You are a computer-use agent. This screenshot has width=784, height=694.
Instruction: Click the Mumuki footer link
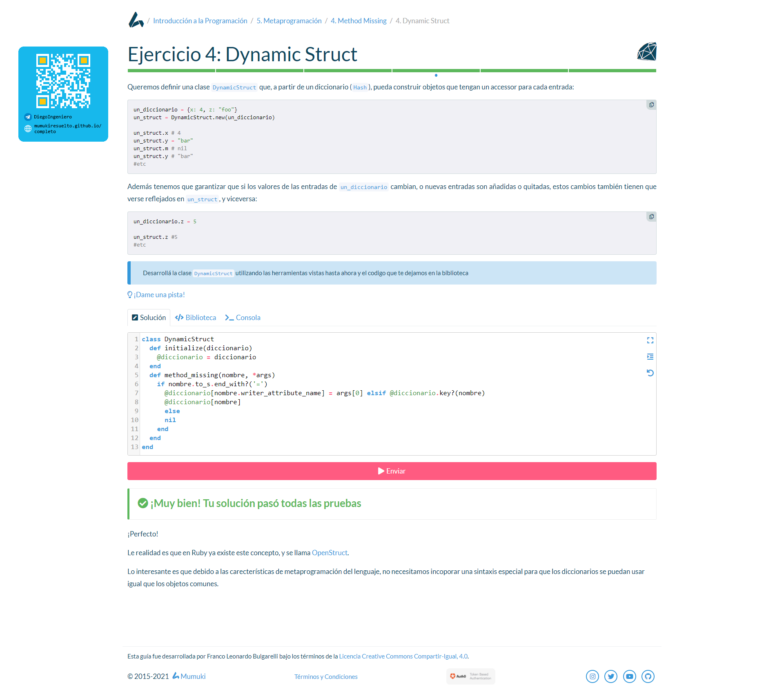click(189, 676)
